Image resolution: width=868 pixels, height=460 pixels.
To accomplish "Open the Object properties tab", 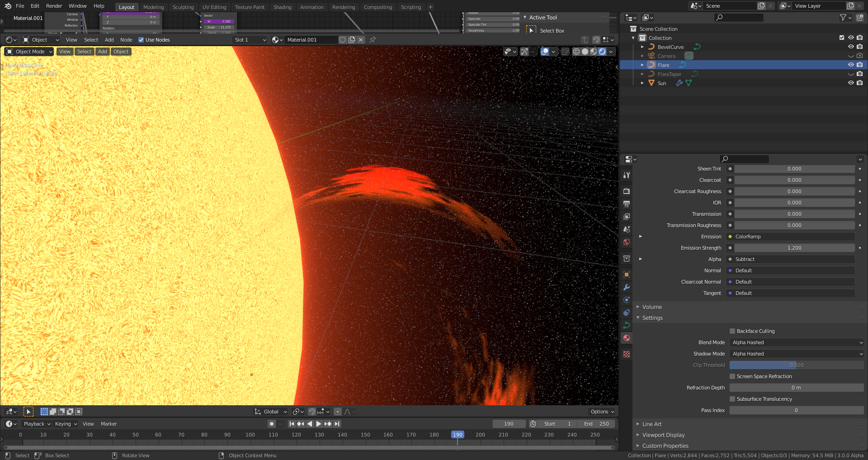I will (x=627, y=275).
